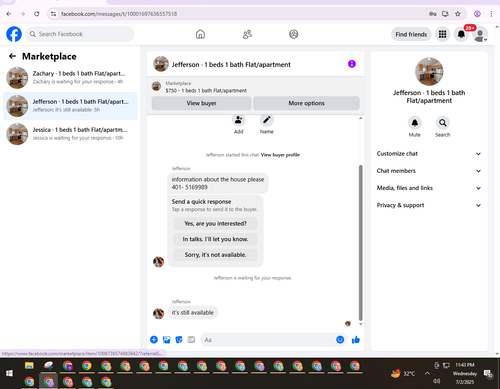Choose a sticker icon in composer
Screen dimensions: 500x389
click(x=179, y=340)
